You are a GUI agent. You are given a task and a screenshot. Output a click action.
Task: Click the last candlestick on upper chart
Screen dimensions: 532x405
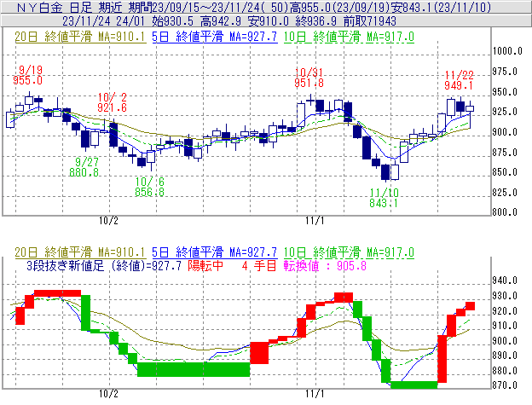click(x=470, y=114)
